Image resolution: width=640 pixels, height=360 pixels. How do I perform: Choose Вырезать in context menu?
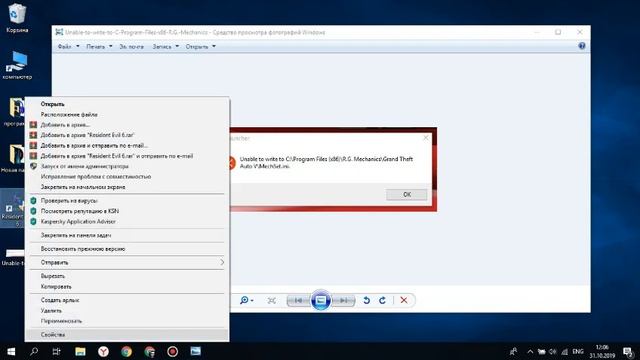coord(127,276)
